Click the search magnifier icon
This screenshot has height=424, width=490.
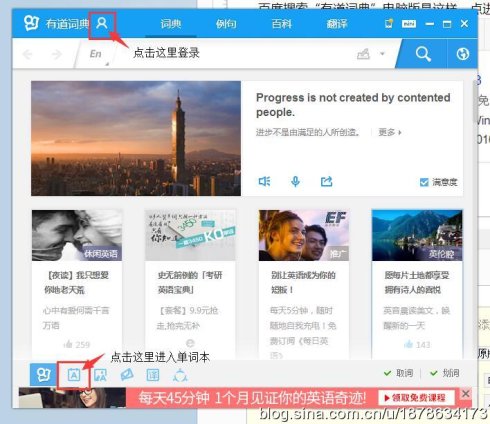point(423,54)
